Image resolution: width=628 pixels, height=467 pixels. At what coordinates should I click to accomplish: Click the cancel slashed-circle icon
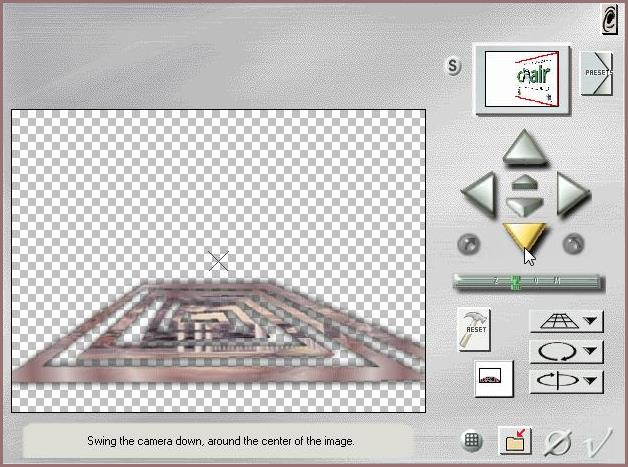coord(561,441)
